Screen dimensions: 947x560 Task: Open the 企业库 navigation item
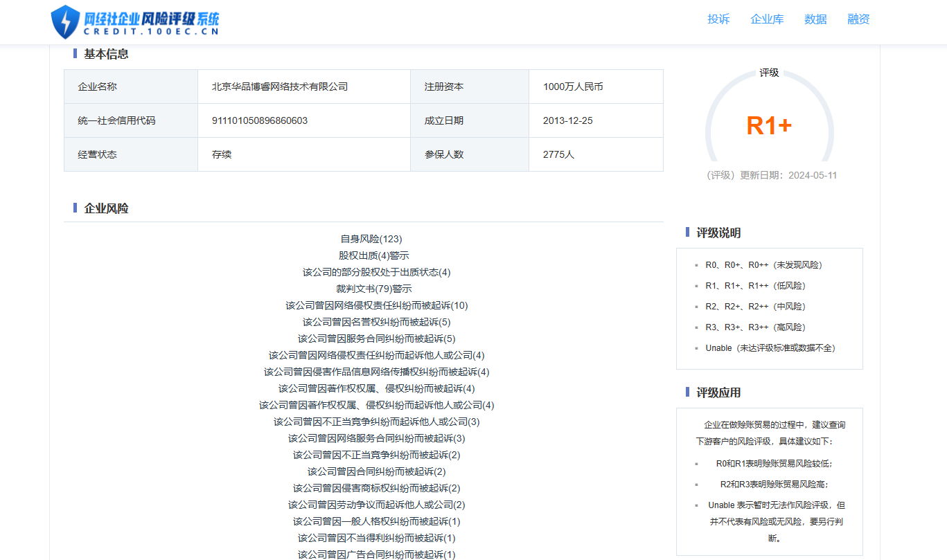(767, 19)
